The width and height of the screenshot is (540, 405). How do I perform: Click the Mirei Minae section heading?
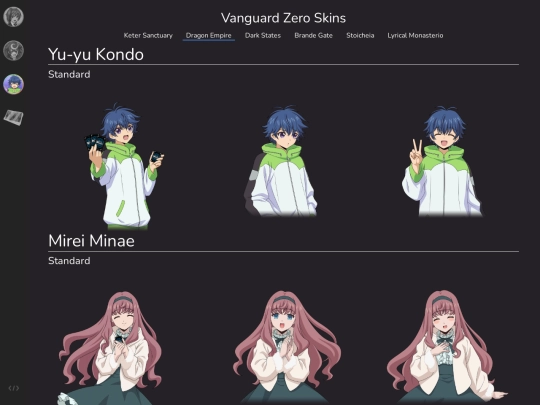pyautogui.click(x=91, y=241)
